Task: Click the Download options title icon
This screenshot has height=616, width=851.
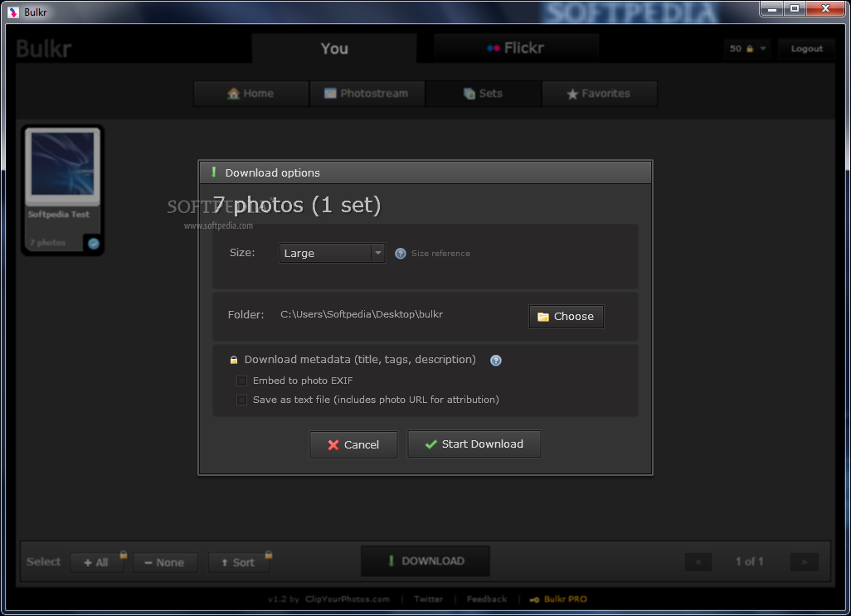Action: click(214, 172)
